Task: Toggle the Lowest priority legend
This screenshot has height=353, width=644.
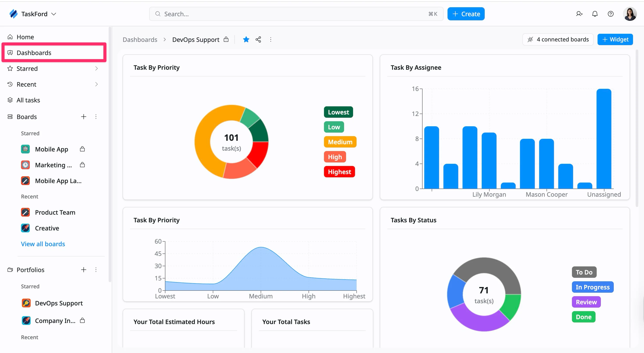Action: (x=338, y=112)
